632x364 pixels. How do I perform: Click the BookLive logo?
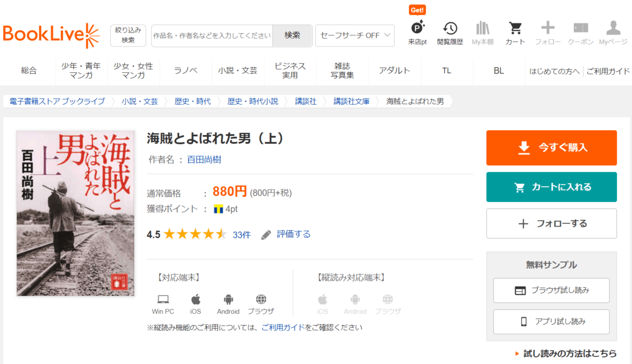(x=51, y=35)
